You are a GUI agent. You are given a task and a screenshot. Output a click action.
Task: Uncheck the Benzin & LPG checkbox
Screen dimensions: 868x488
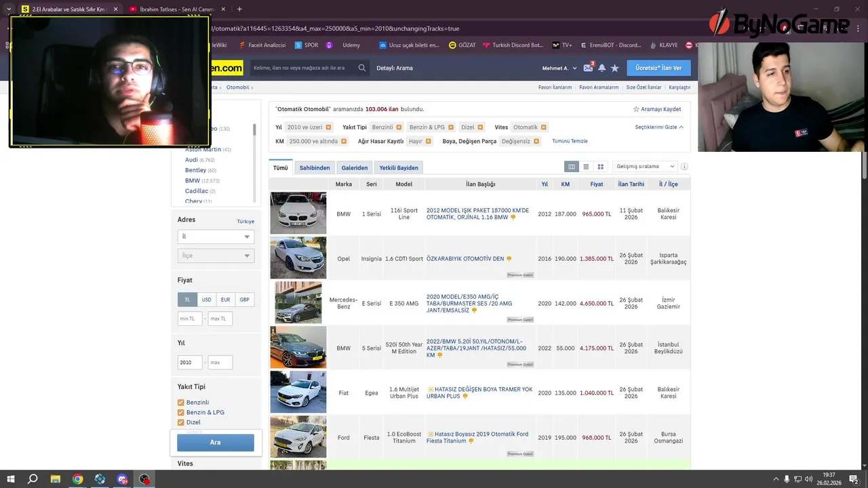[181, 412]
